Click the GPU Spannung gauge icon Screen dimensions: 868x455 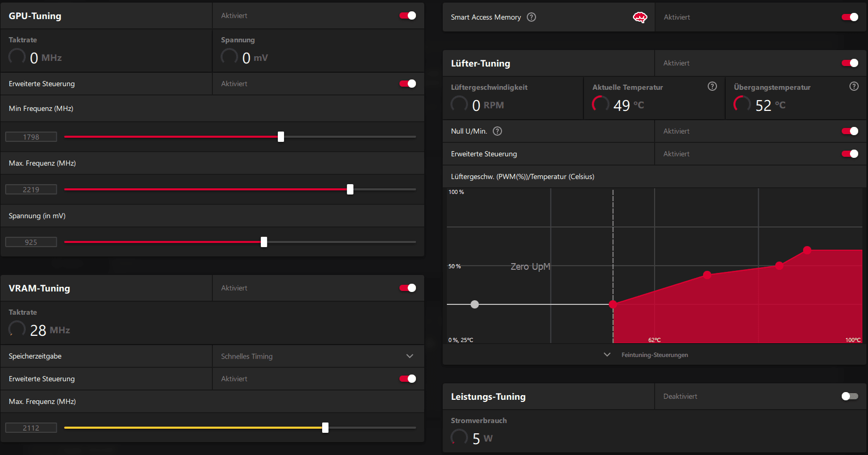(229, 56)
